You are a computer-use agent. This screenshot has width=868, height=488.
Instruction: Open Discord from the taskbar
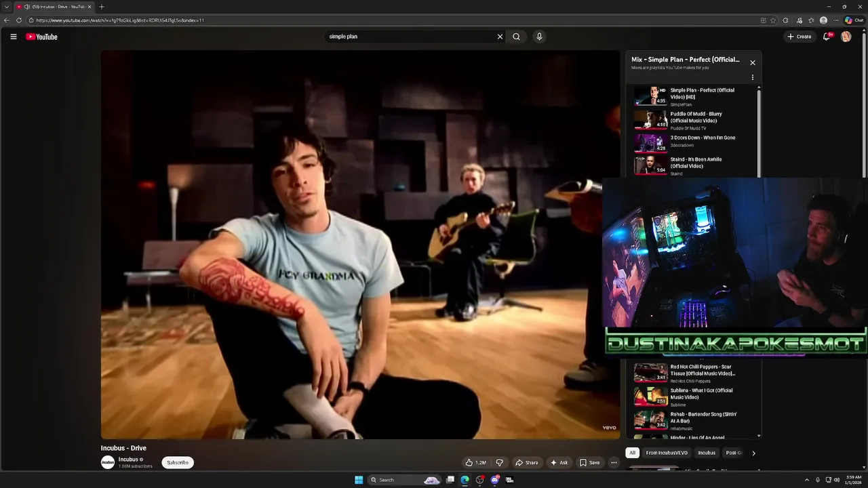[x=494, y=480]
